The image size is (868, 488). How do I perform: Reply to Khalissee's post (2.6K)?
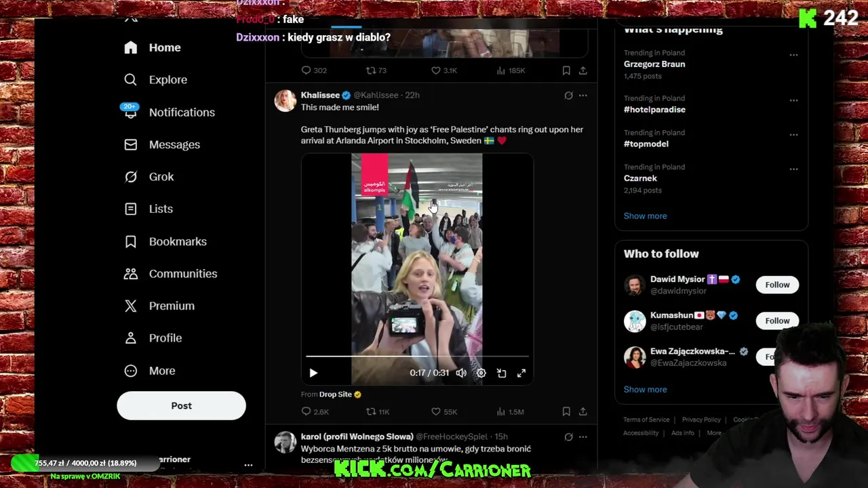coord(315,411)
